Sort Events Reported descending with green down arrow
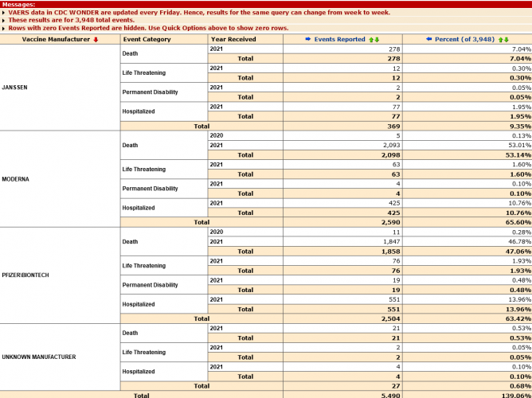 [377, 39]
